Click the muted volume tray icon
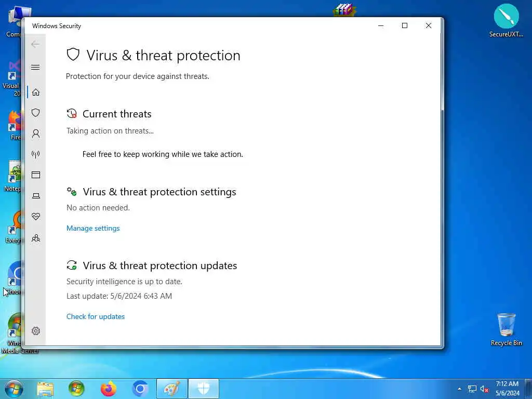This screenshot has width=532, height=399. coord(485,389)
